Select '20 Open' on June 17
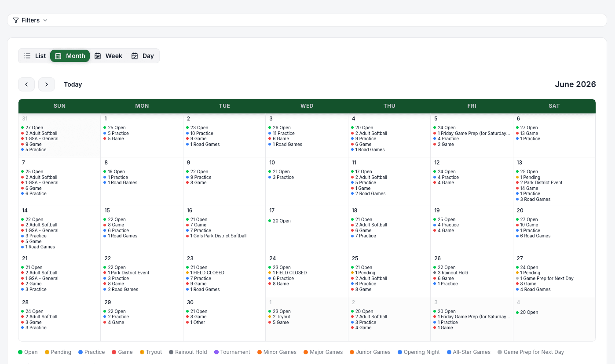Screen dimensions: 615x364 point(279,221)
